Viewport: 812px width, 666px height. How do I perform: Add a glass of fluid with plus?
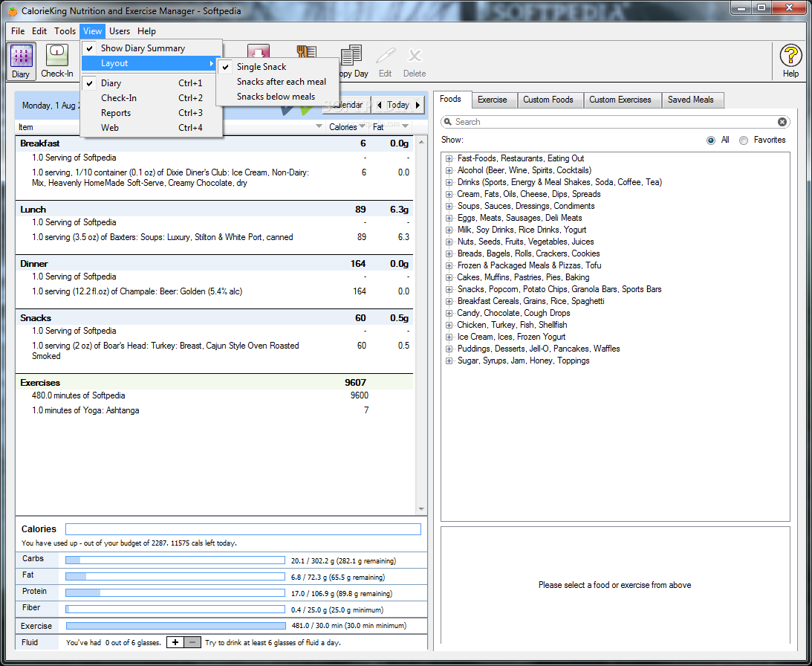coord(175,643)
